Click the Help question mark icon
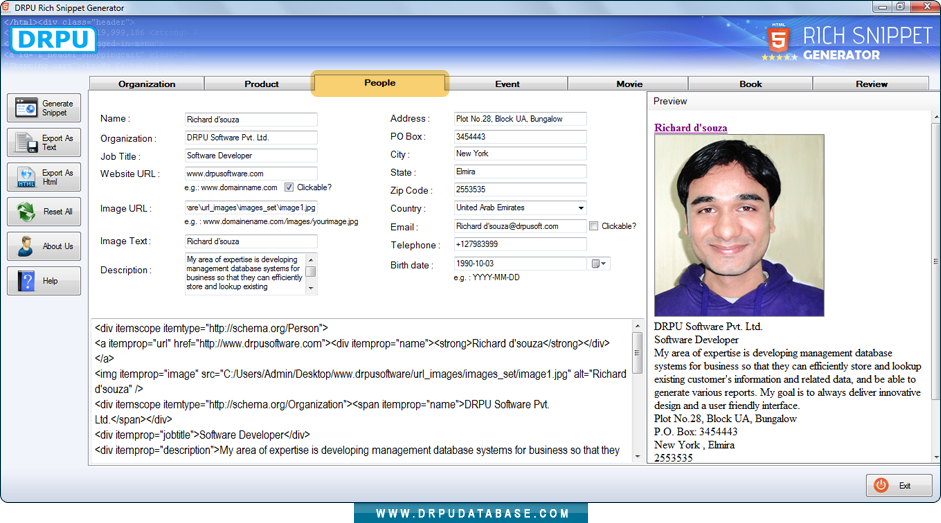This screenshot has height=523, width=941. (x=26, y=281)
